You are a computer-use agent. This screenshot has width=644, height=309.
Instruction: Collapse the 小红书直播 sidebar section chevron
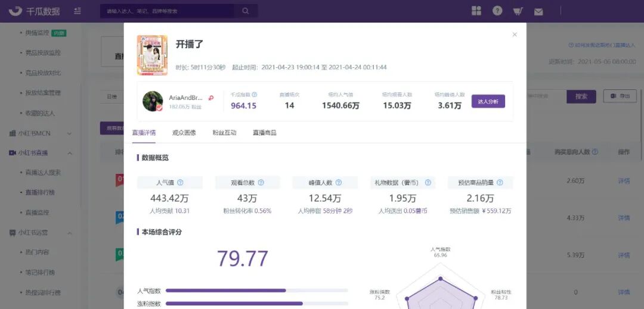click(69, 153)
